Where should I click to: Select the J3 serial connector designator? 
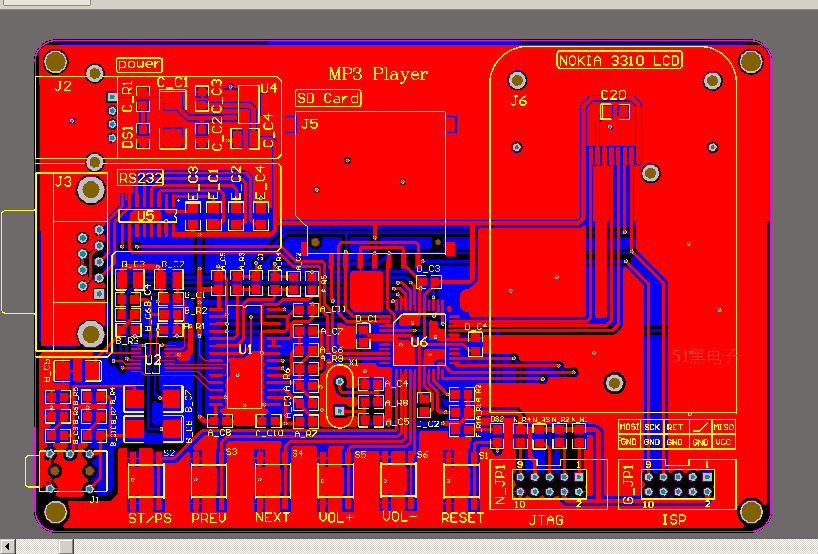(x=63, y=182)
